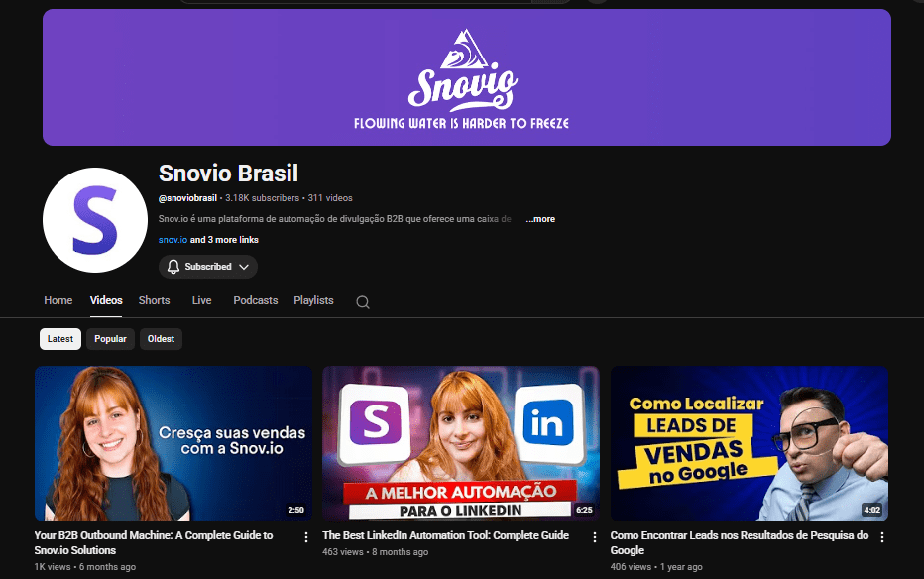The image size is (924, 579).
Task: Click '1K views • 6 months ago' text
Action: [85, 567]
